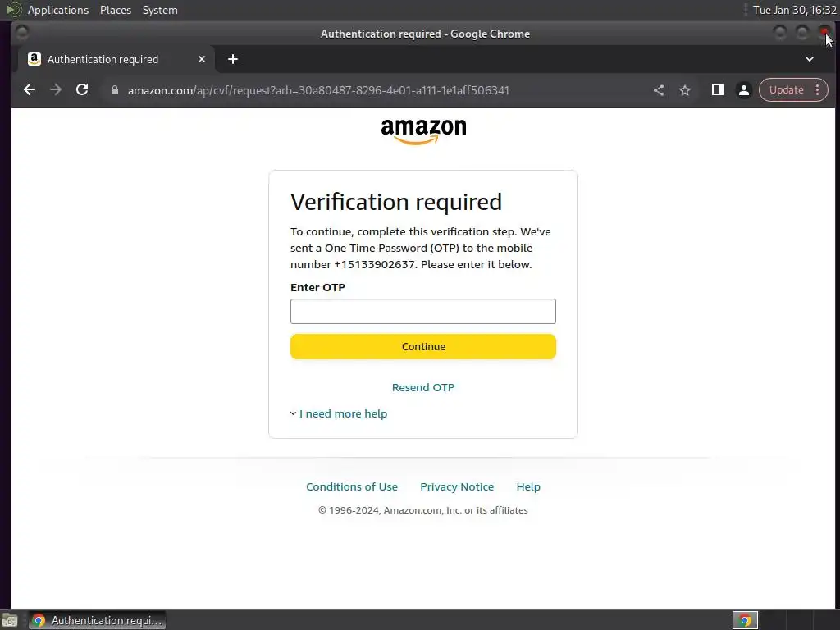Open Conditions of Use link
The image size is (840, 630).
pos(352,486)
